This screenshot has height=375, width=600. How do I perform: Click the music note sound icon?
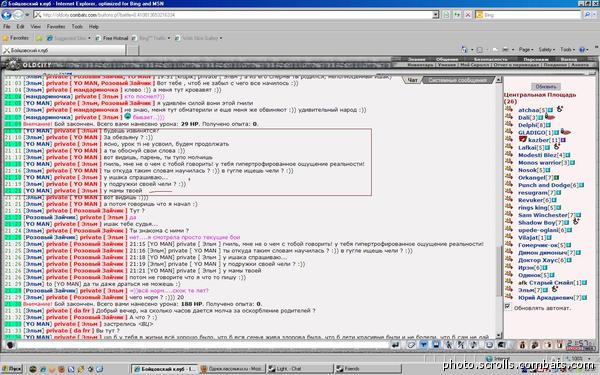(474, 345)
